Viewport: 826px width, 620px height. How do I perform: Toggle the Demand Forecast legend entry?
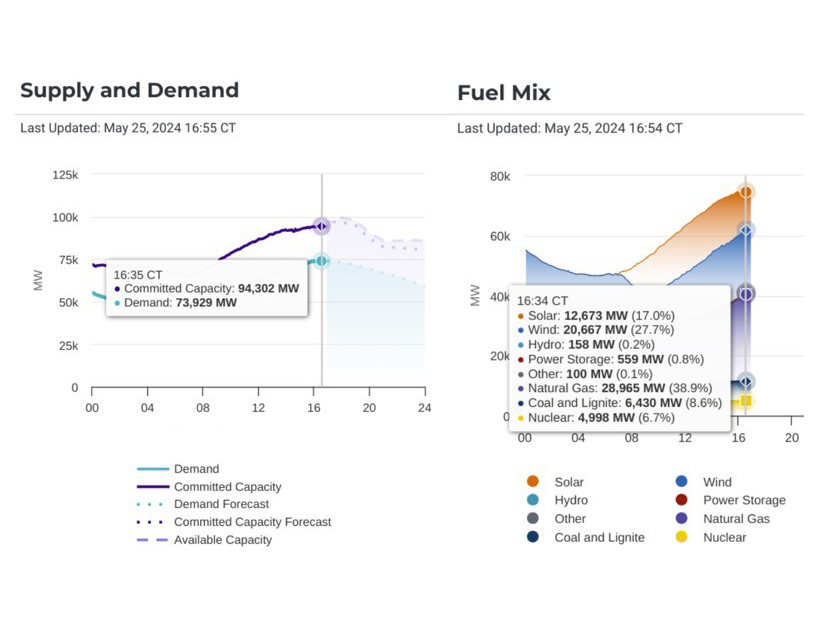pos(222,504)
